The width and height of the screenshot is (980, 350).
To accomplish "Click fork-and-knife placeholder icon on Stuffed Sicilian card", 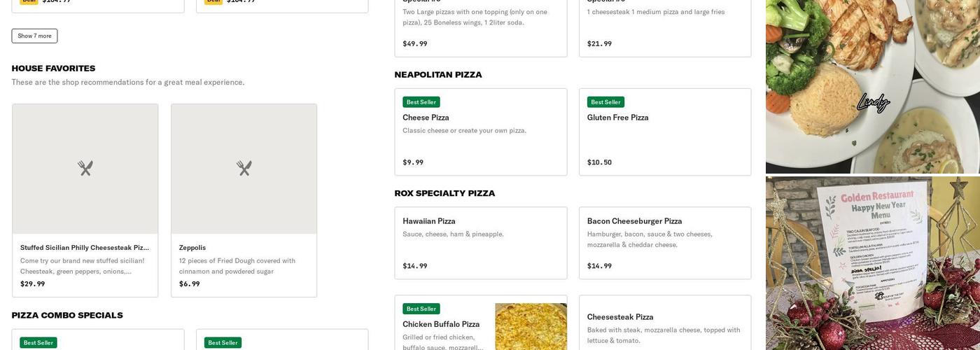I will click(x=85, y=168).
